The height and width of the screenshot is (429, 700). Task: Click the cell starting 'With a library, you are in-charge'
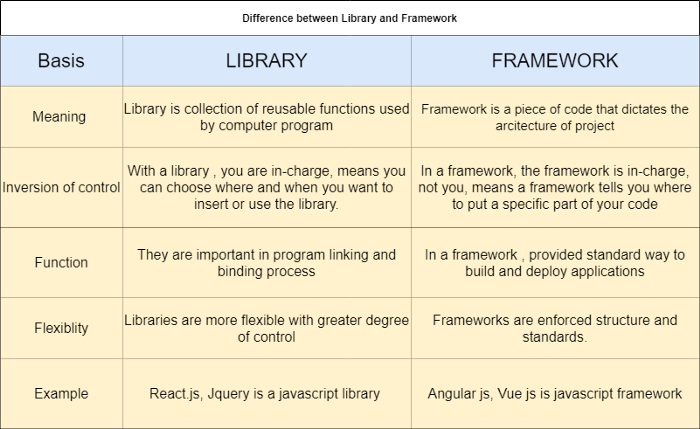(266, 187)
